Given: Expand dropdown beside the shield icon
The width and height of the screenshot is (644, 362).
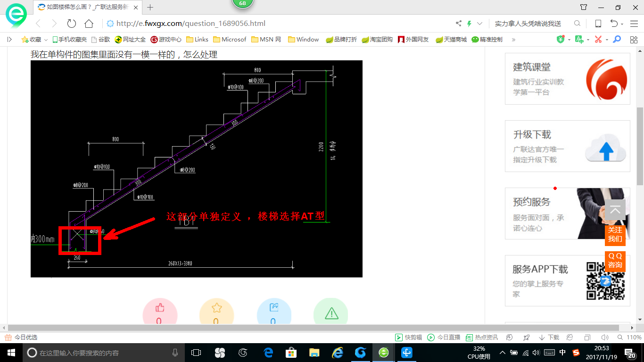Looking at the screenshot, I should (569, 40).
